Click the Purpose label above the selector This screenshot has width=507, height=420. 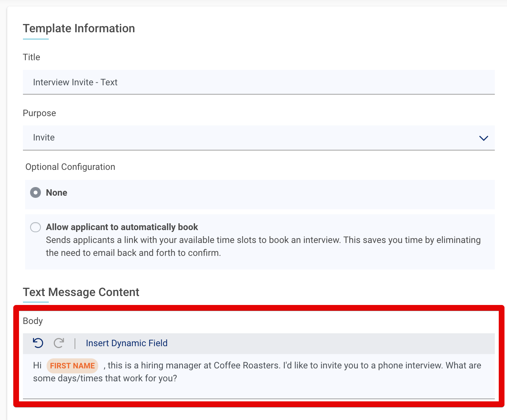[x=39, y=113]
